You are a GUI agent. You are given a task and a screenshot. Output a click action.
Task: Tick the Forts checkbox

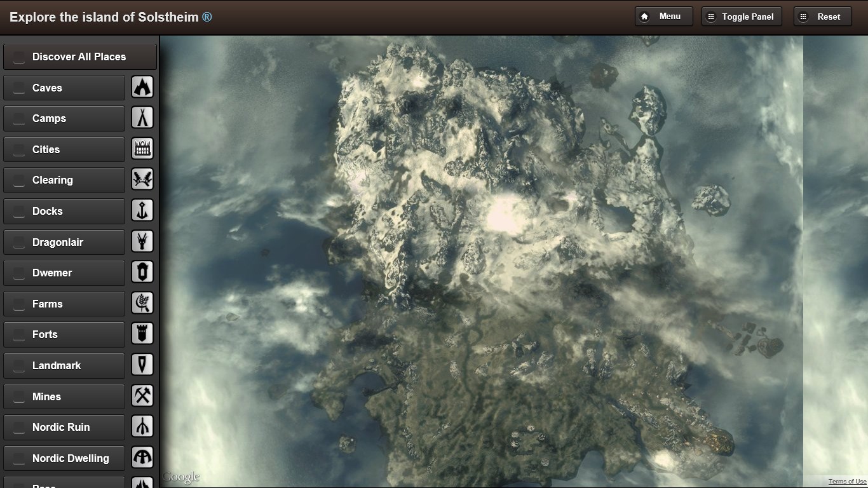(x=19, y=335)
